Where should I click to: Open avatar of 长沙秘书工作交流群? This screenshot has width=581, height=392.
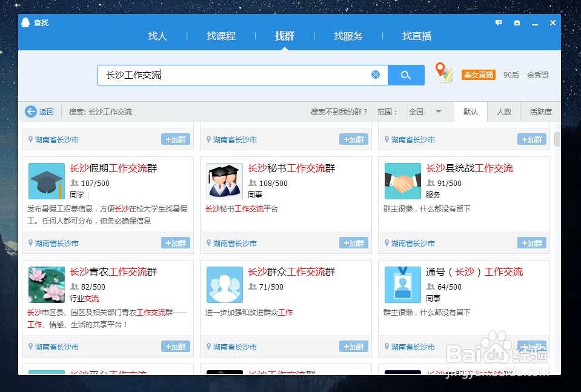pos(224,181)
